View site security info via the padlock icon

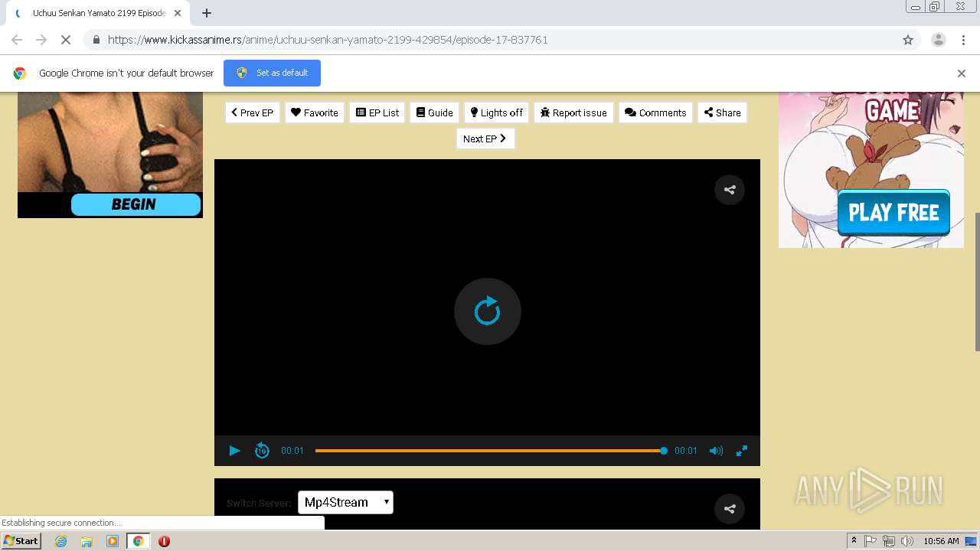coord(96,40)
